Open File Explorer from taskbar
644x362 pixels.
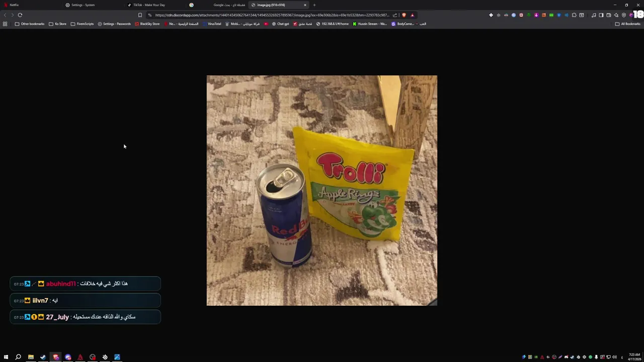(31, 357)
